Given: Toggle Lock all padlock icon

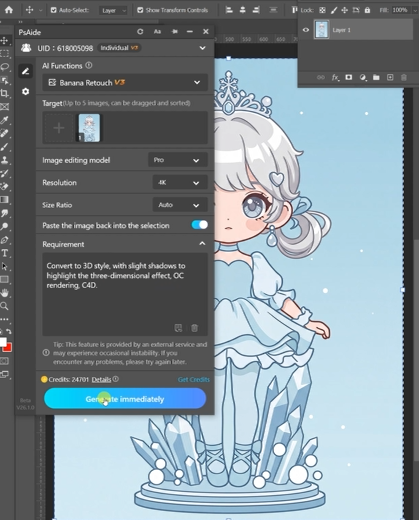Looking at the screenshot, I should (367, 10).
